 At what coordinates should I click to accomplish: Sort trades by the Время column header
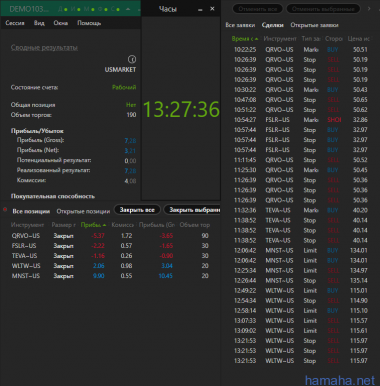point(245,39)
